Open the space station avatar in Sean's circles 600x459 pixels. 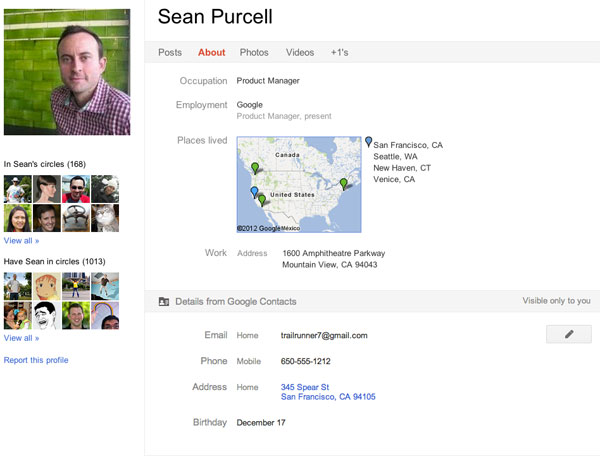click(x=76, y=218)
